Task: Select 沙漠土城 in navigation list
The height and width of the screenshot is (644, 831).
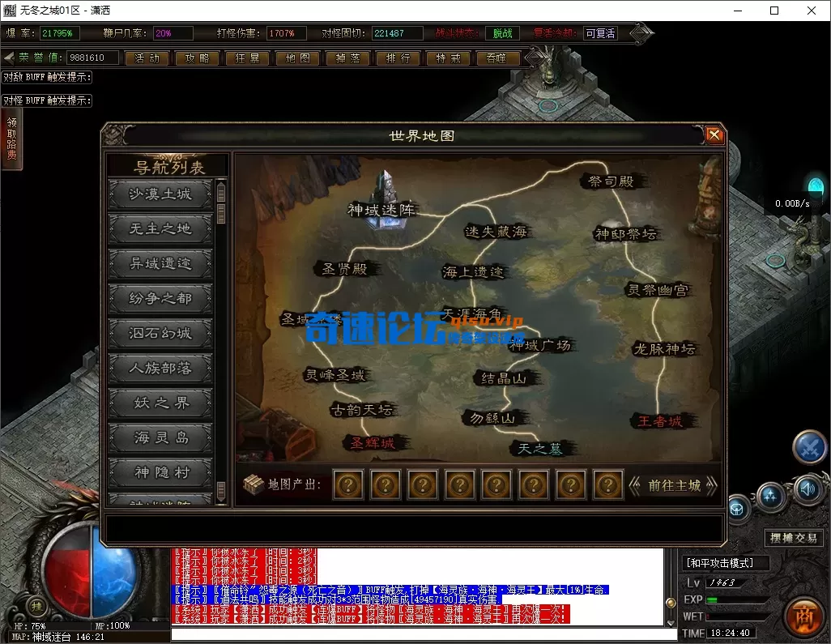Action: (160, 194)
